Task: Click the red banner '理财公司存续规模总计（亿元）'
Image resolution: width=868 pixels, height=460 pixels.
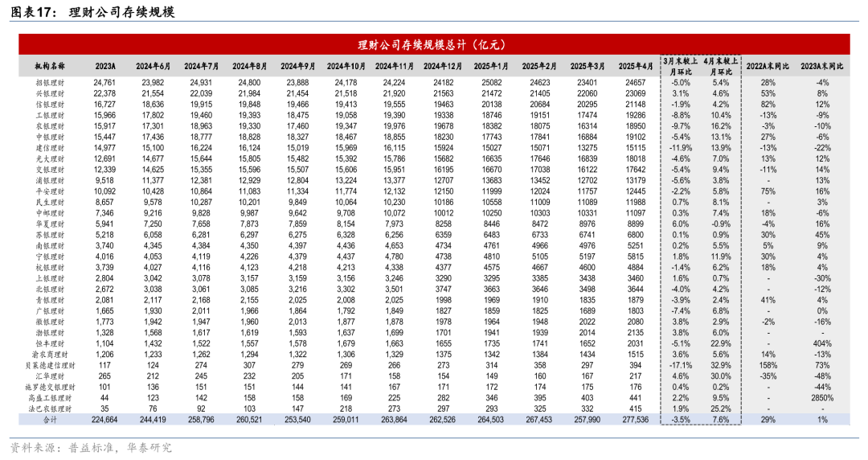Action: 434,44
